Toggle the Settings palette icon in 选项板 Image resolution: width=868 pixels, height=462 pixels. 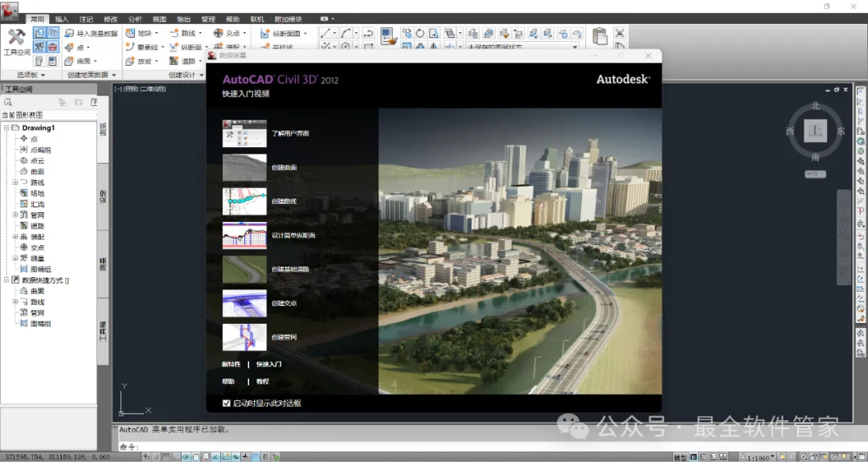tap(52, 33)
